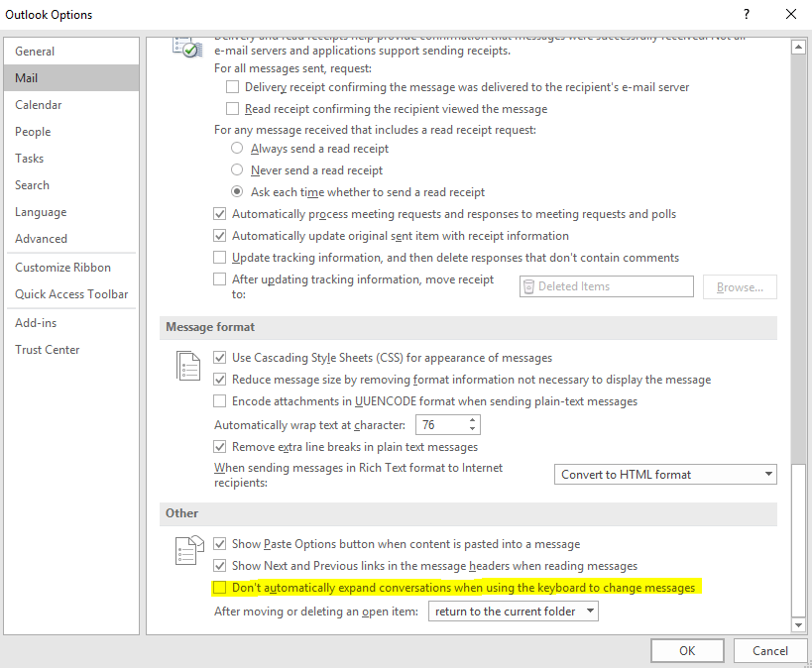Decrease wrap text character spinner value

pyautogui.click(x=472, y=429)
